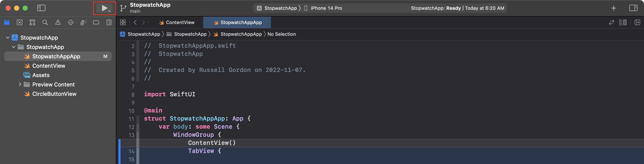Select the Find navigator magnifying glass
This screenshot has width=644, height=164.
coord(45,22)
